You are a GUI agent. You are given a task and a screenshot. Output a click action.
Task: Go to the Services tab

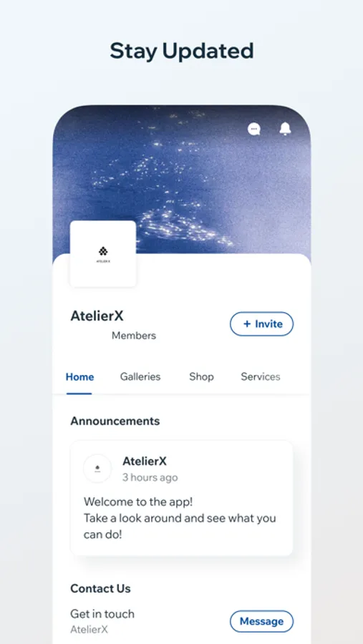pos(261,376)
